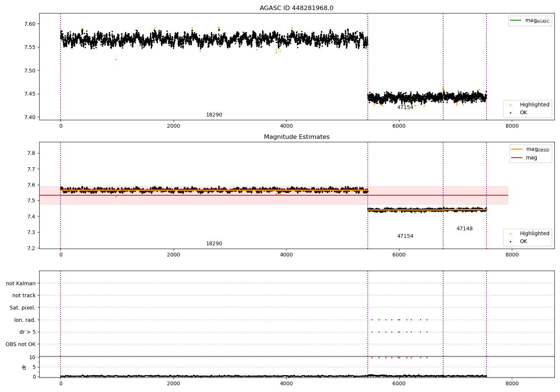
Task: Click 'Highlighted' in the top plot legend
Action: pos(535,105)
